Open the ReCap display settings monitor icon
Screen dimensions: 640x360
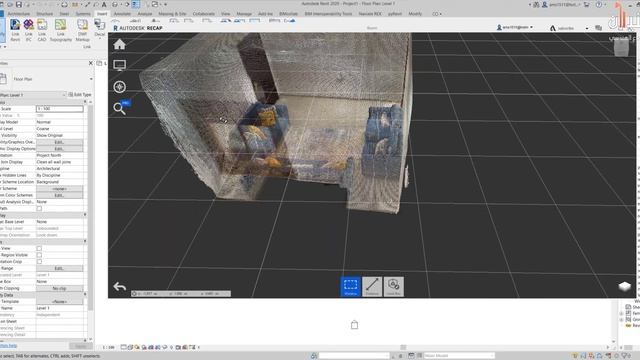point(119,65)
